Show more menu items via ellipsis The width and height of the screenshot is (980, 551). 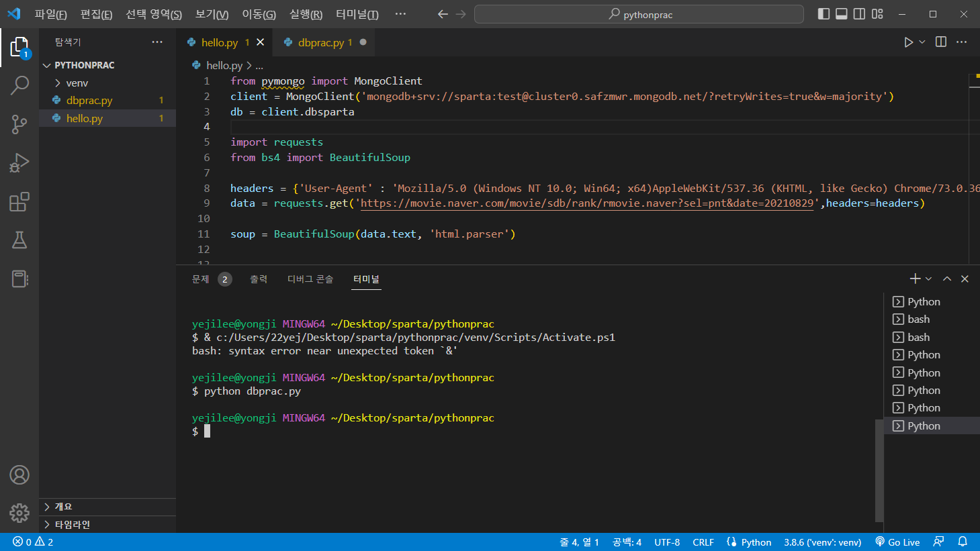400,14
